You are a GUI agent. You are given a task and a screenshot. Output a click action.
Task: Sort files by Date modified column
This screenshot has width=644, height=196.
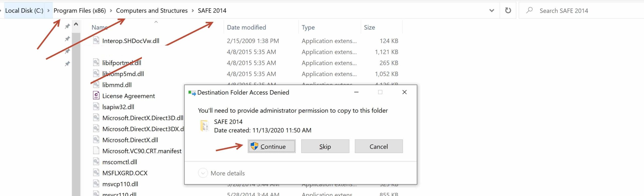pos(246,27)
